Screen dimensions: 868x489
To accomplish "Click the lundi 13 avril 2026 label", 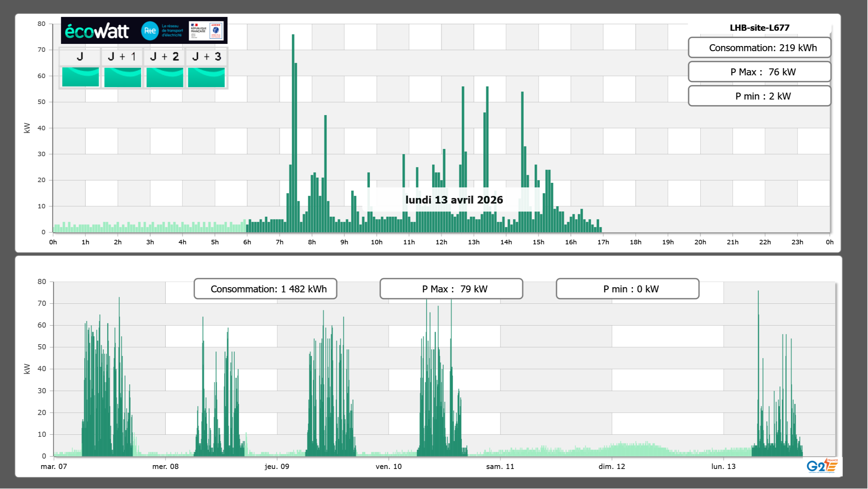I will pyautogui.click(x=454, y=200).
